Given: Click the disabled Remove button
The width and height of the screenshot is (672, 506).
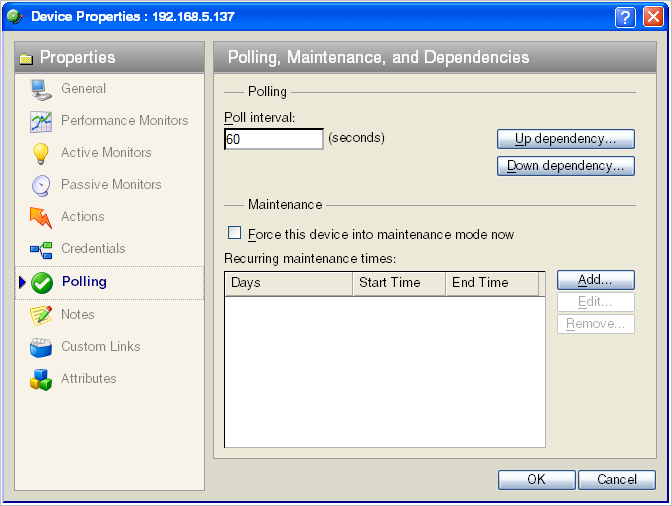Looking at the screenshot, I should (596, 323).
